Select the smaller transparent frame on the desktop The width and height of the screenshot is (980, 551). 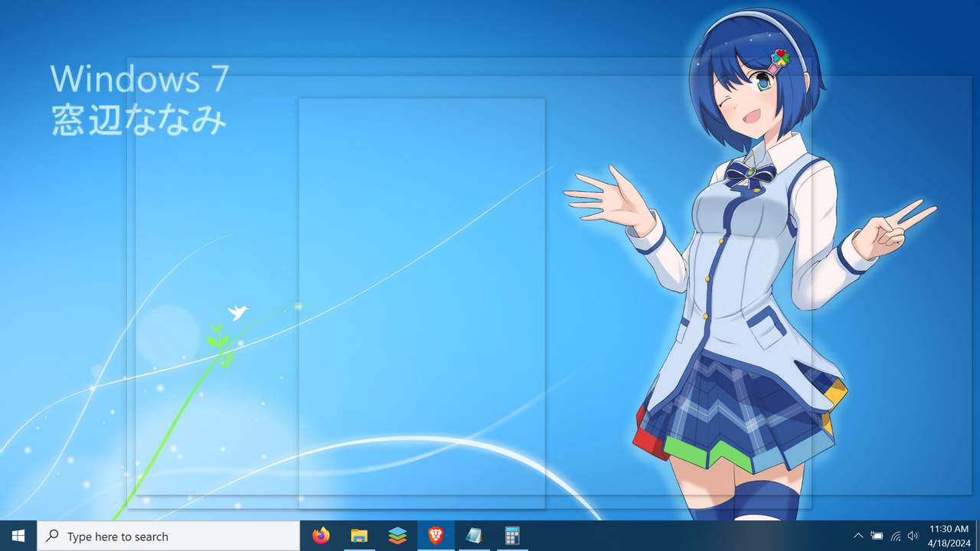coord(421,306)
